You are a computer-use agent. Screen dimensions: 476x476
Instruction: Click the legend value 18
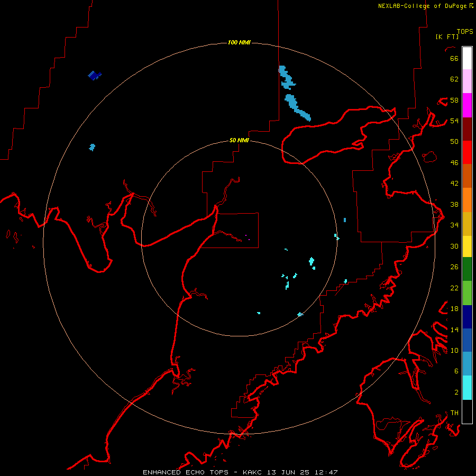pos(454,309)
